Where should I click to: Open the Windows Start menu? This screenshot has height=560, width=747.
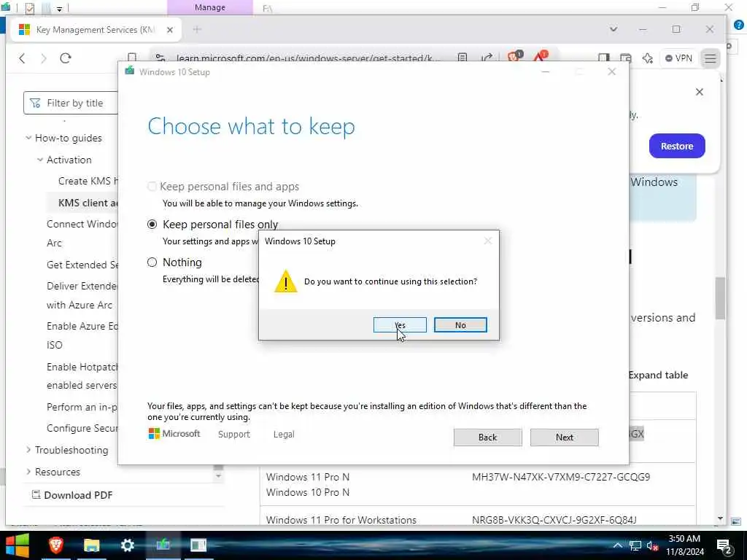(18, 545)
